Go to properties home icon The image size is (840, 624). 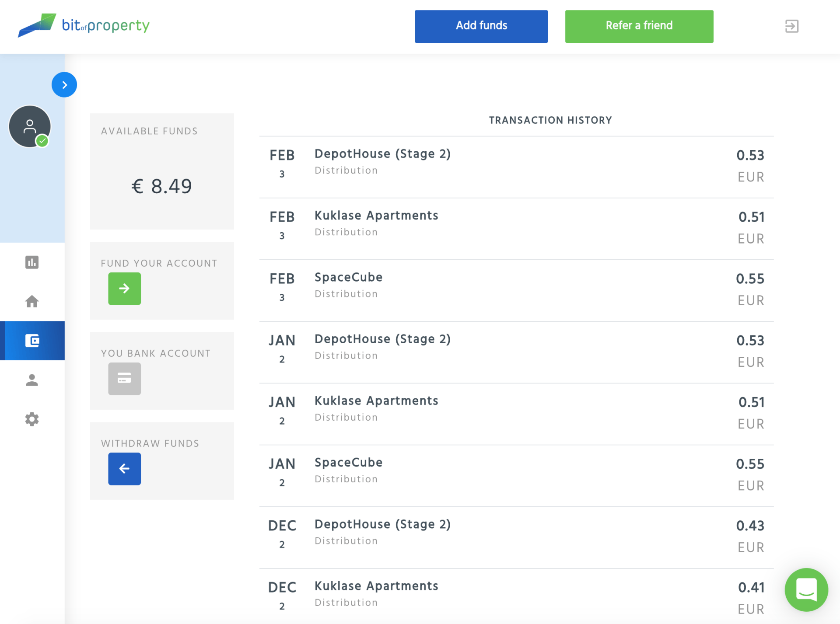tap(32, 301)
